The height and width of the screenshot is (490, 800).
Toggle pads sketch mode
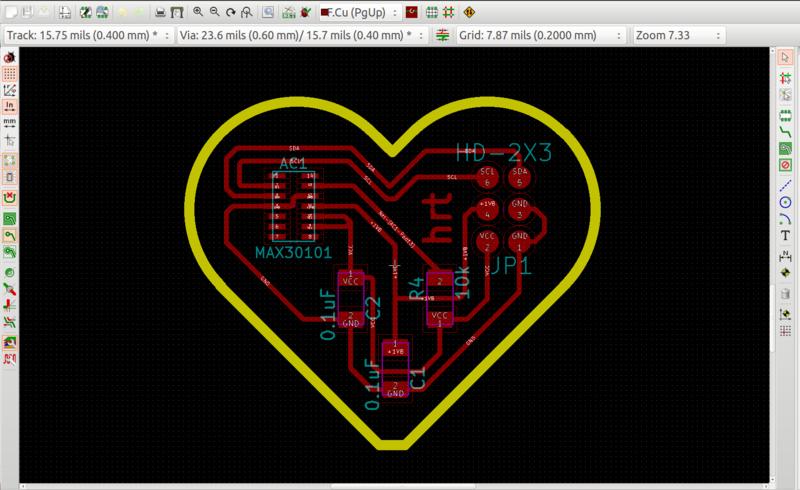pyautogui.click(x=9, y=272)
